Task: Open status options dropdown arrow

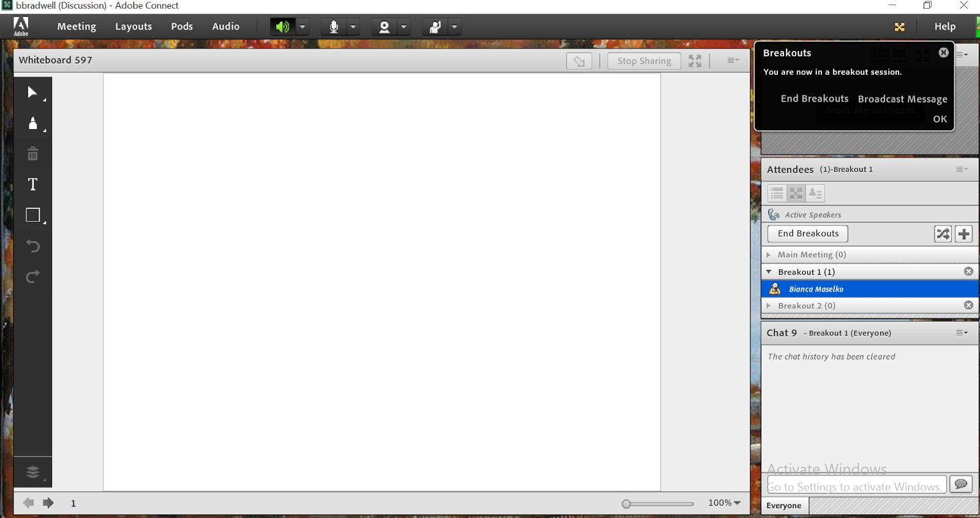Action: tap(454, 26)
